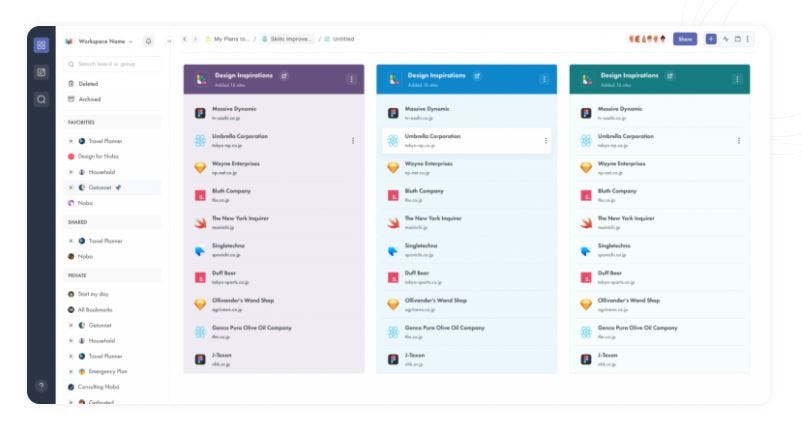The width and height of the screenshot is (802, 435).
Task: Open the Archived items section
Action: pos(85,99)
